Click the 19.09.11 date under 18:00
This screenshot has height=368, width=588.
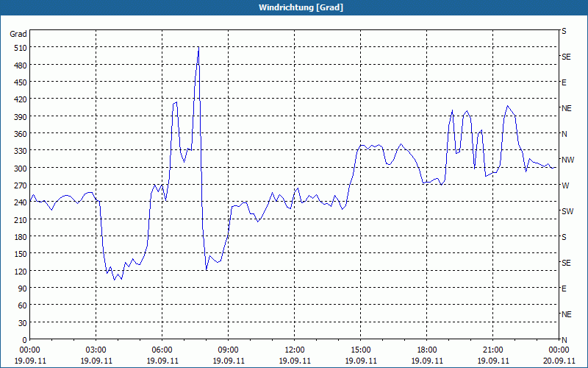point(427,361)
